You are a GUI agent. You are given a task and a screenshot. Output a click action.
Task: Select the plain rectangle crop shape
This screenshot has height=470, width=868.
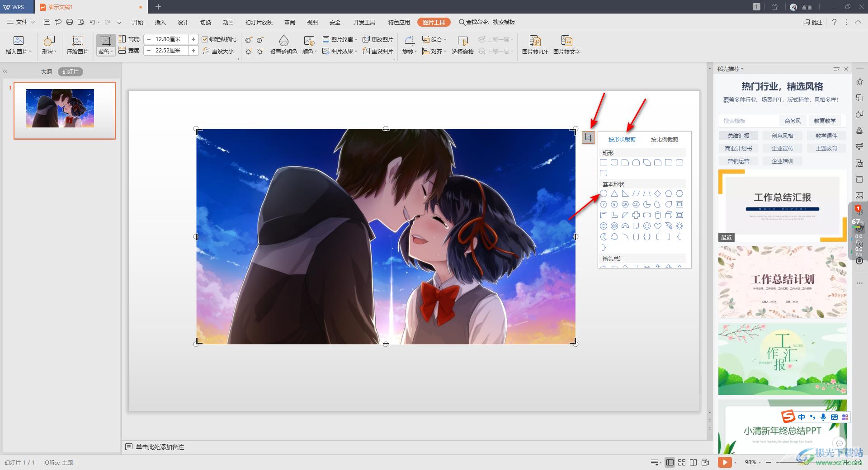tap(604, 162)
